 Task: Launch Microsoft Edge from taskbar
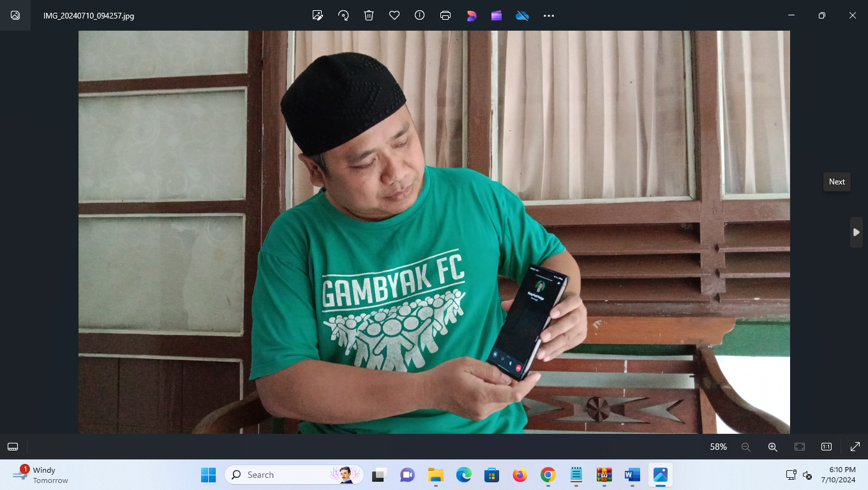tap(463, 475)
